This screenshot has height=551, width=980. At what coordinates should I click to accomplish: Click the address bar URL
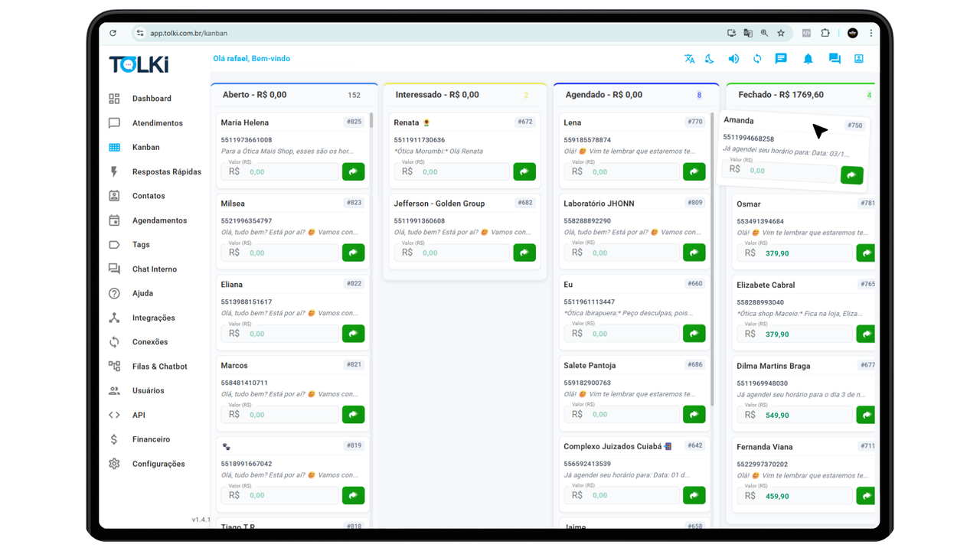pyautogui.click(x=188, y=33)
